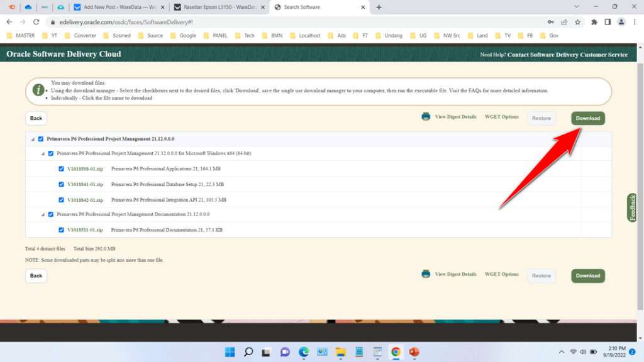
Task: Uncheck Primavera P6 Professional Project Management 21.12.0.0.0 root checkbox
Action: (x=41, y=139)
